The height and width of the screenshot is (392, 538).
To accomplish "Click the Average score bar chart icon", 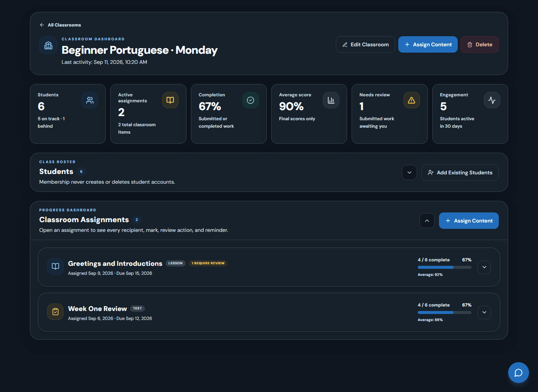I will coord(331,100).
